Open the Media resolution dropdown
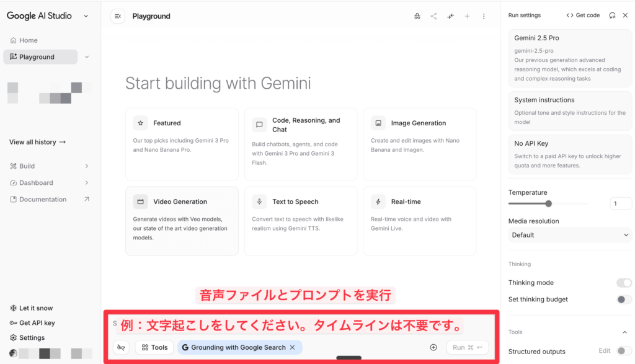Viewport: 635px width, 364px height. pyautogui.click(x=570, y=235)
